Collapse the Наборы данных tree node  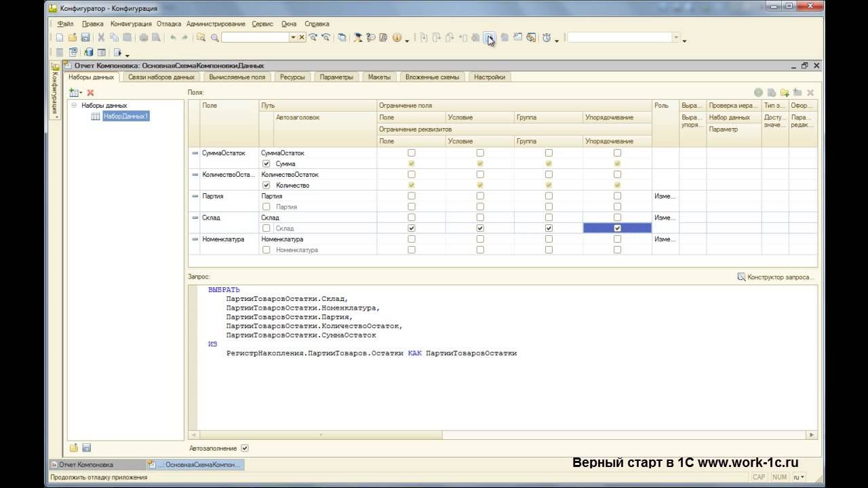tap(74, 106)
